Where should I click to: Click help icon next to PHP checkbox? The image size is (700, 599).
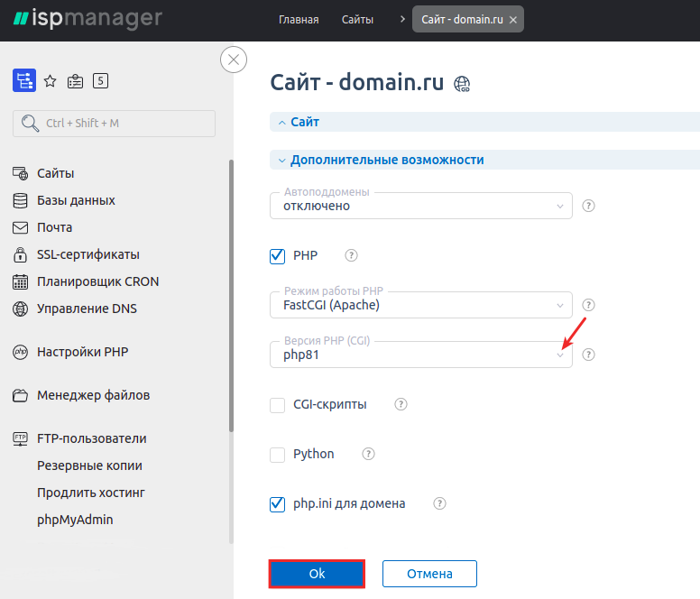[351, 255]
